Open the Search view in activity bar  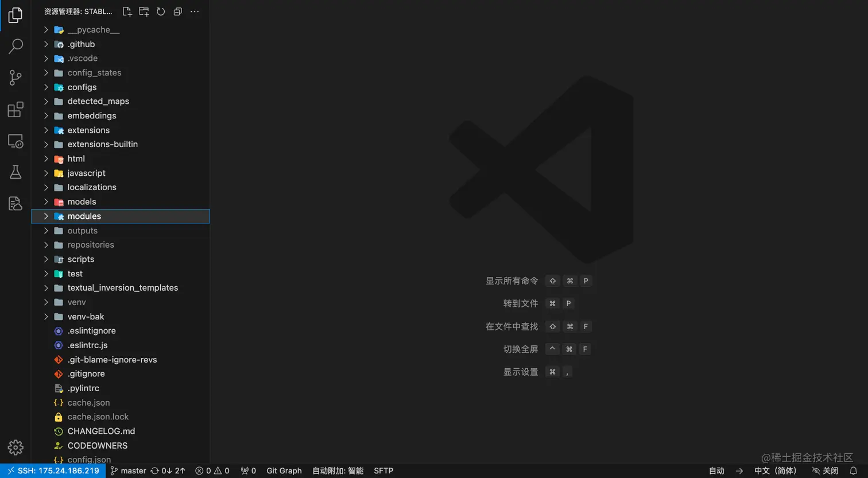[15, 46]
